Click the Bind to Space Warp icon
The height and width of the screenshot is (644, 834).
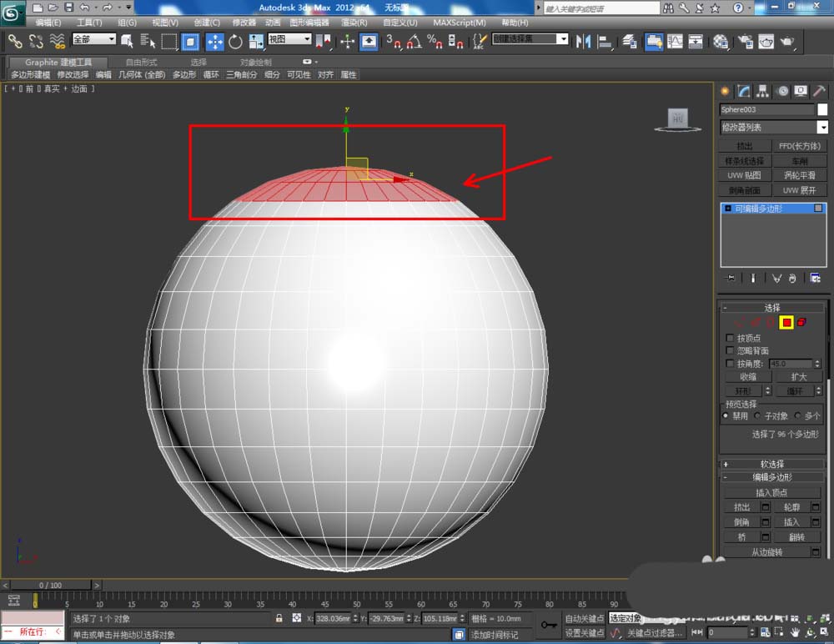(x=57, y=41)
